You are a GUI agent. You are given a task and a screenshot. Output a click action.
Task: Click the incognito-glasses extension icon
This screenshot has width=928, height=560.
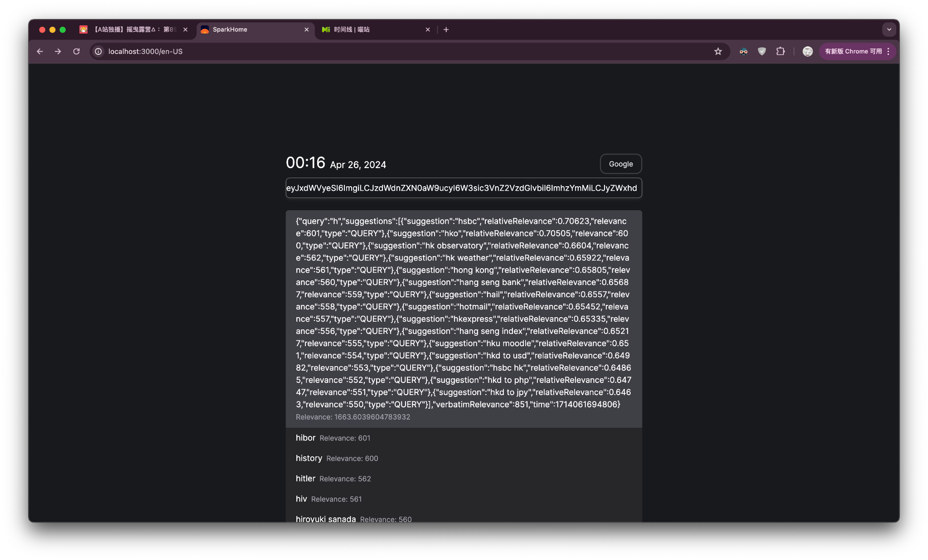coord(744,52)
